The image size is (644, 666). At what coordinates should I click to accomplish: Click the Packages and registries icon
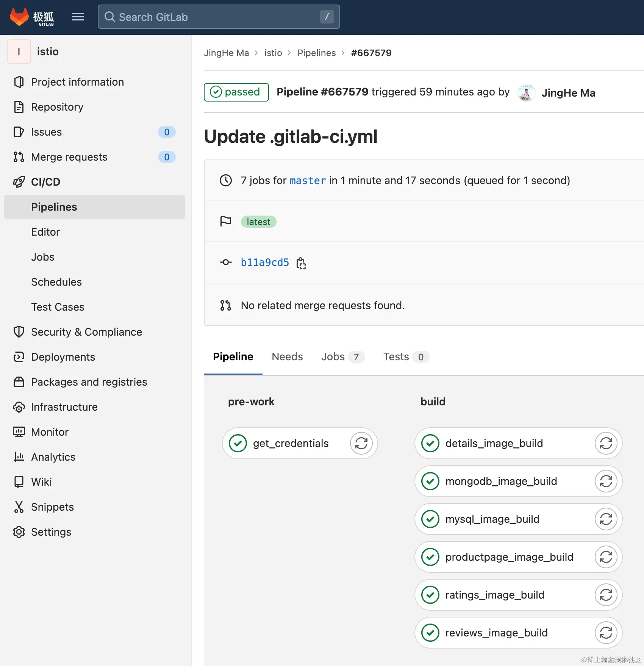[x=19, y=382]
